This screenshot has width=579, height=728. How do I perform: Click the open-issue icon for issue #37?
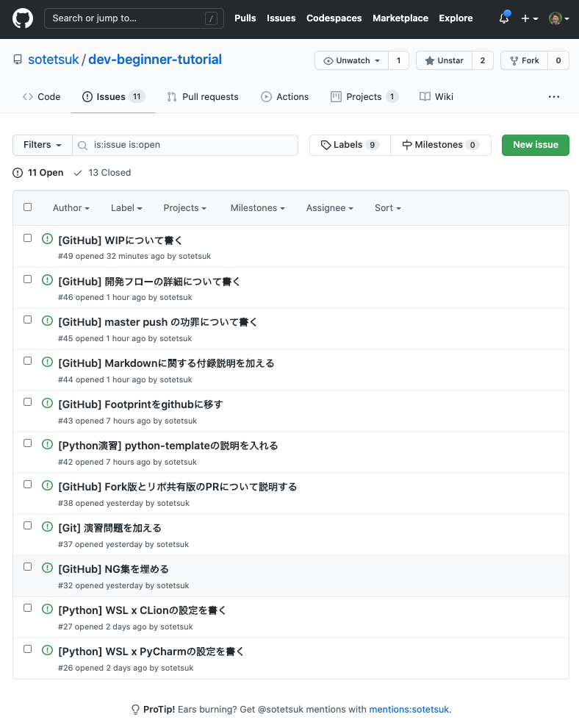pyautogui.click(x=47, y=527)
